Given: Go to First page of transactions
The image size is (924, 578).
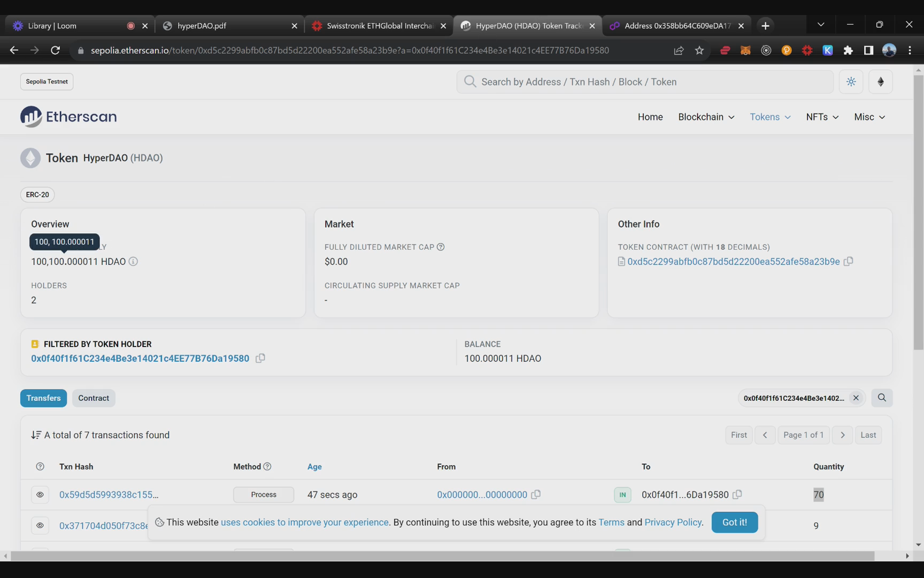Looking at the screenshot, I should pos(738,435).
